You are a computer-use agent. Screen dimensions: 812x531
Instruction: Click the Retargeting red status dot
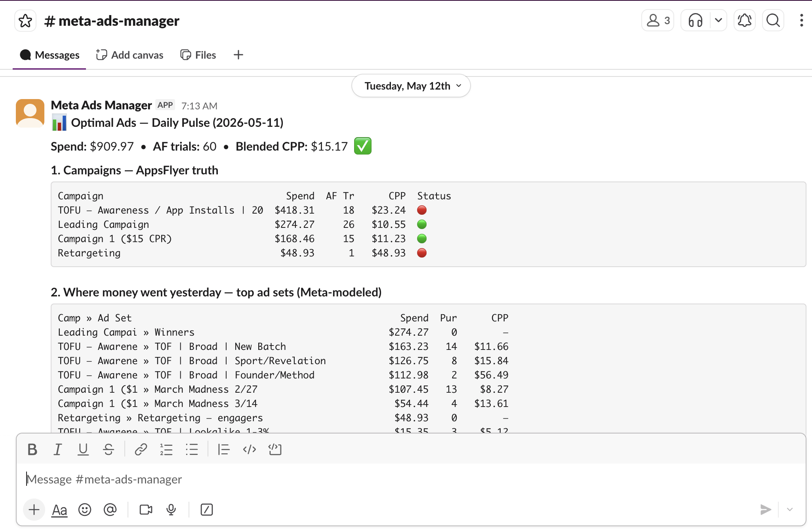tap(422, 253)
